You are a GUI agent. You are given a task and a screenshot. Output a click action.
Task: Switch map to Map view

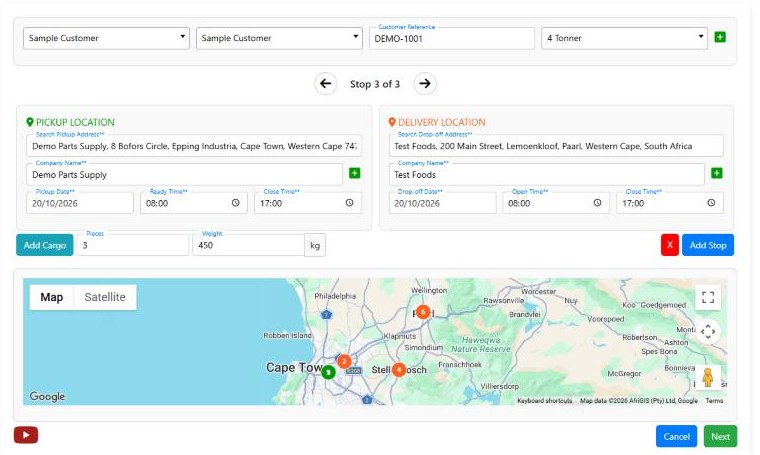(x=51, y=297)
